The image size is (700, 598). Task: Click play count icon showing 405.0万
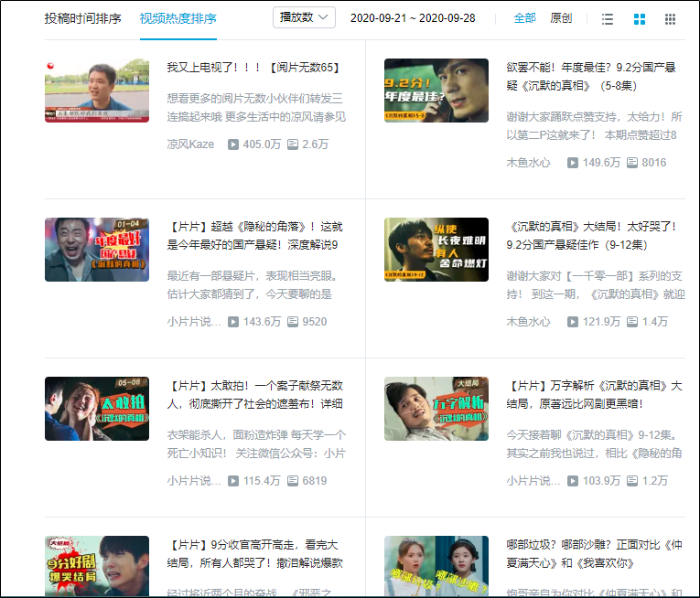click(x=233, y=144)
